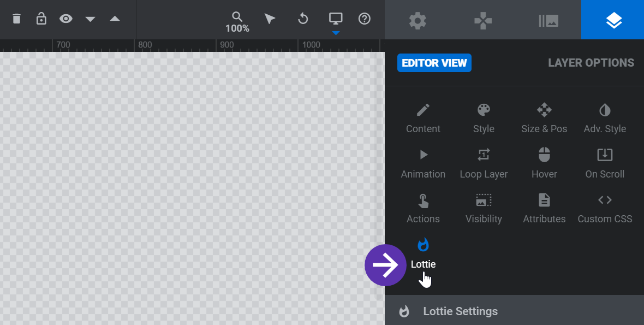The height and width of the screenshot is (325, 644).
Task: Click the 800 mark on the ruler
Action: pos(145,45)
